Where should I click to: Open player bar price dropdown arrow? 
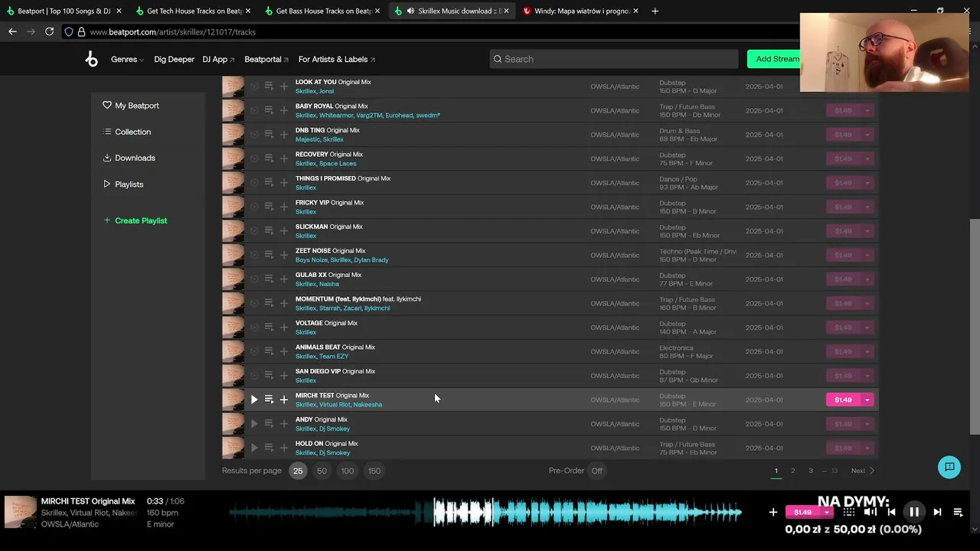coord(827,512)
